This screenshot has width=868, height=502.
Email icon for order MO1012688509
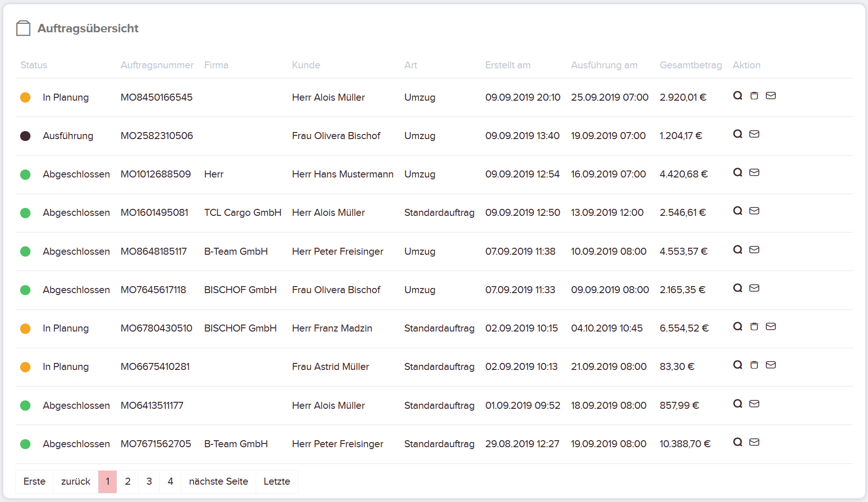click(754, 172)
